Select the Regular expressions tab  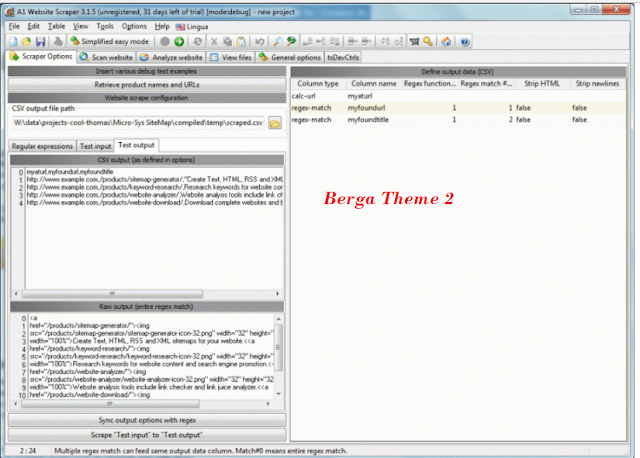coord(42,146)
